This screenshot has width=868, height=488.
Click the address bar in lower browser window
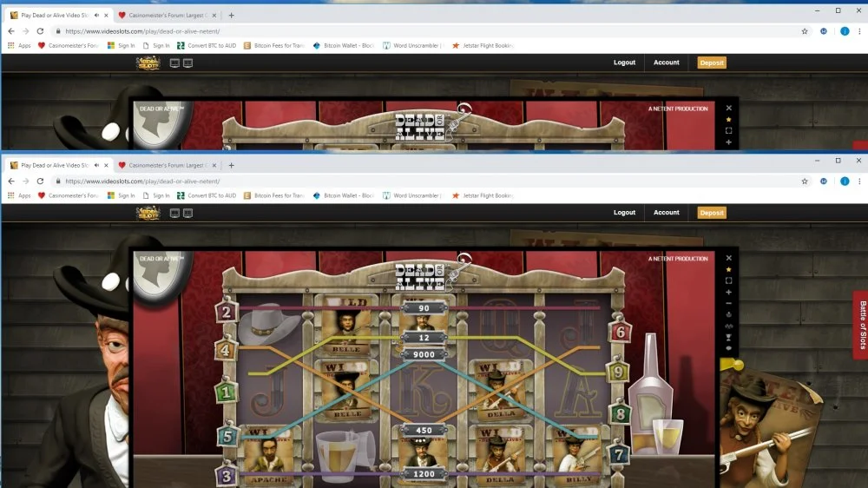426,181
